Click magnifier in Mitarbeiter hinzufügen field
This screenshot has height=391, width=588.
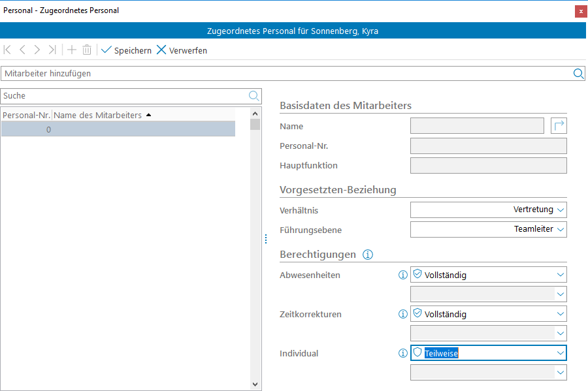[578, 74]
